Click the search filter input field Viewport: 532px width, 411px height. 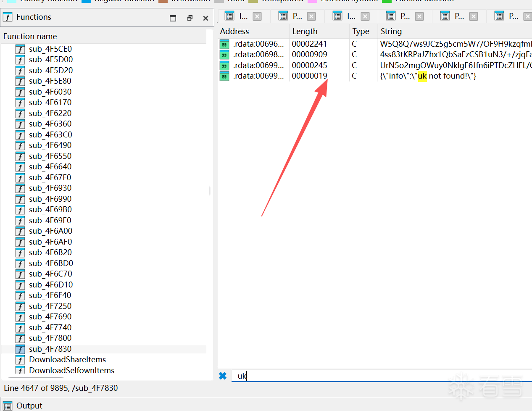pos(382,376)
